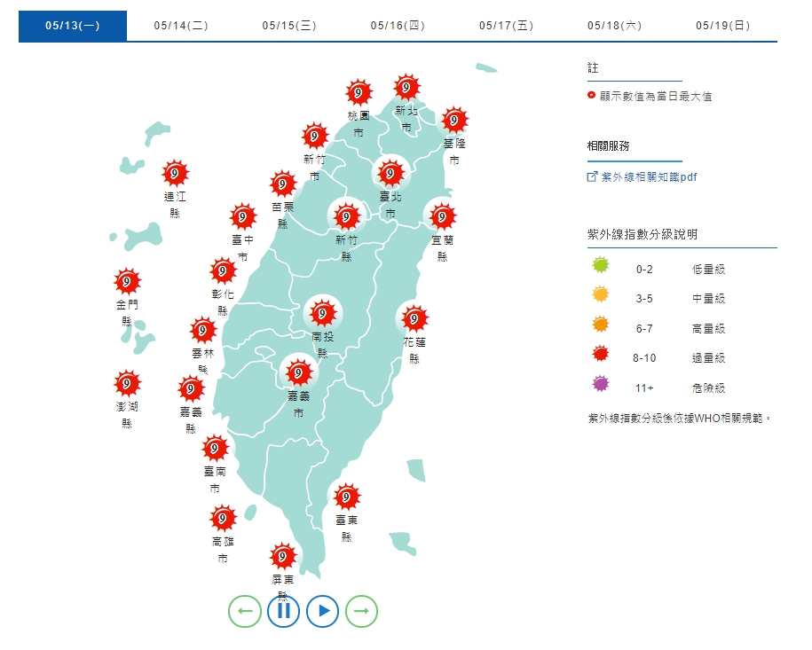Viewport: 812px width, 650px height.
Task: Click the 澎湖縣 UV sun marker
Action: [x=128, y=384]
